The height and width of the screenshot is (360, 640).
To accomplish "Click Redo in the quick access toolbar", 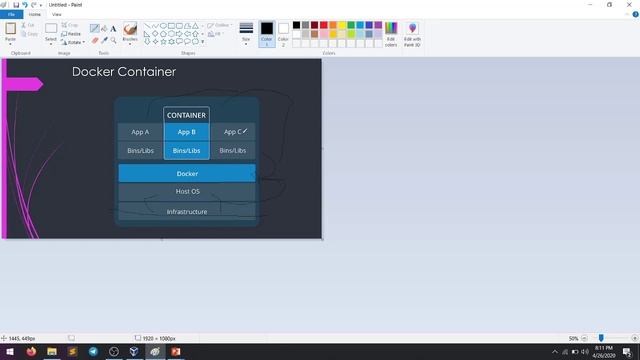I will 33,5.
